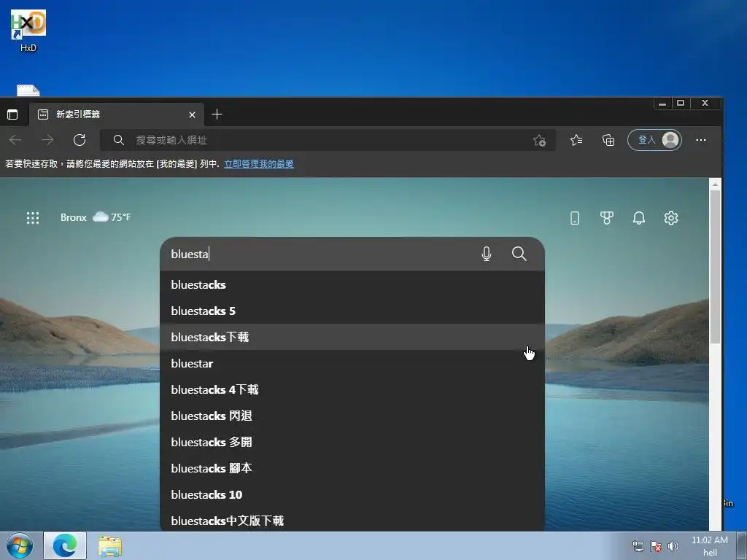Choose suggestion bluestar

[x=352, y=363]
